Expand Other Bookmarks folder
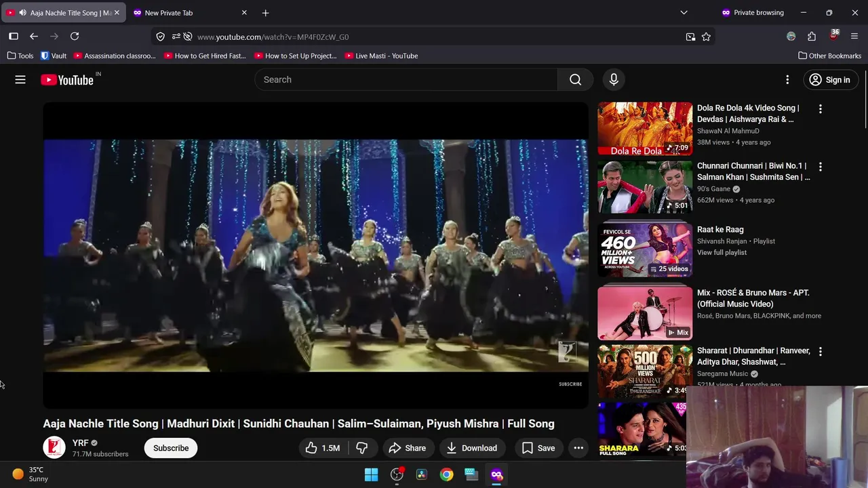 click(x=830, y=56)
